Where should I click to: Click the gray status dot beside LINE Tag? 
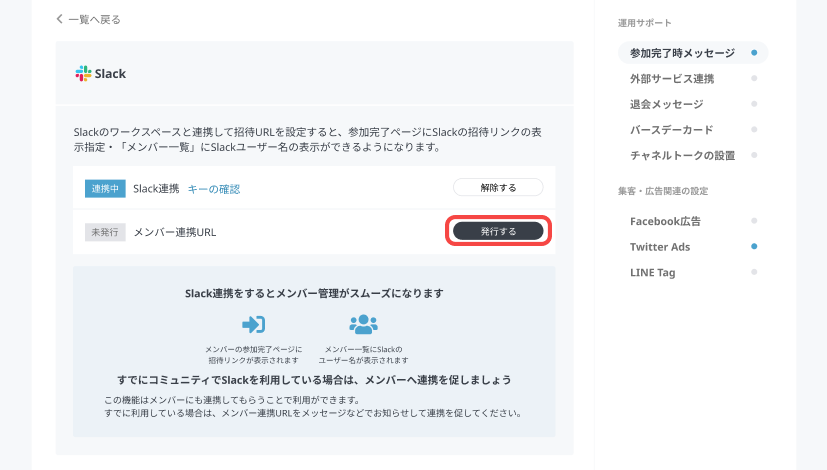(x=754, y=272)
